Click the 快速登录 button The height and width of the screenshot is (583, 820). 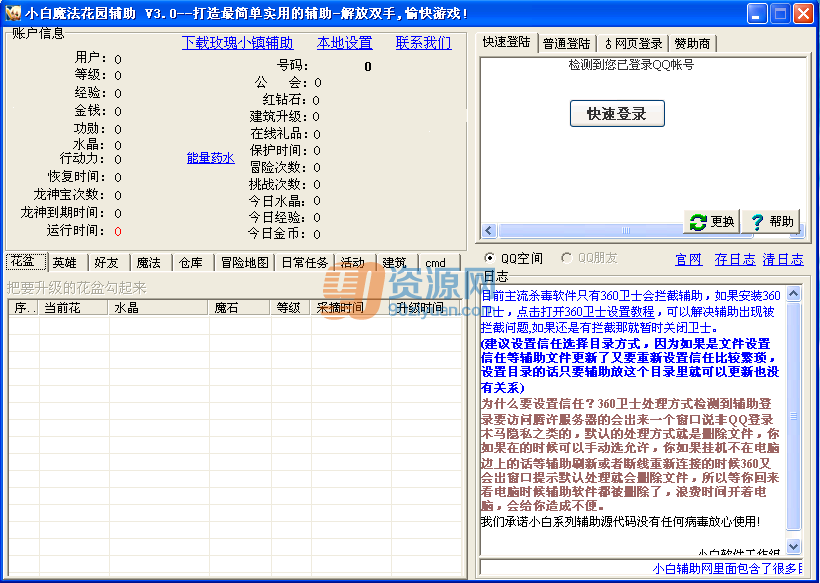pyautogui.click(x=617, y=113)
